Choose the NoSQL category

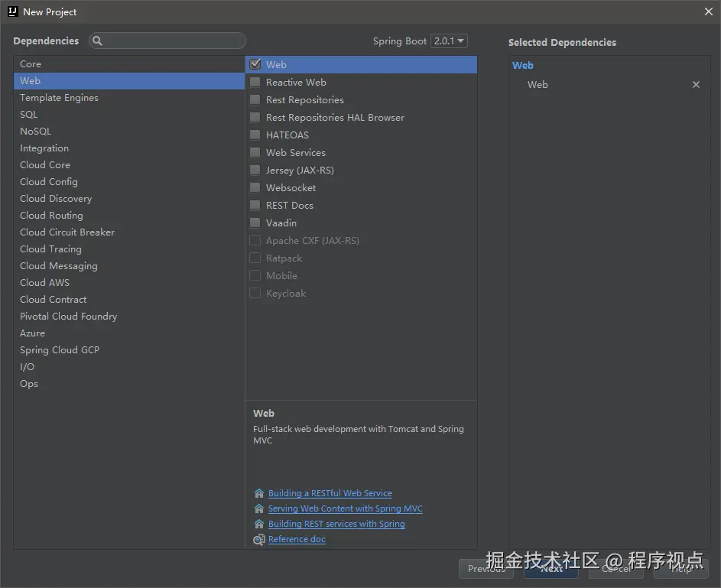click(129, 132)
